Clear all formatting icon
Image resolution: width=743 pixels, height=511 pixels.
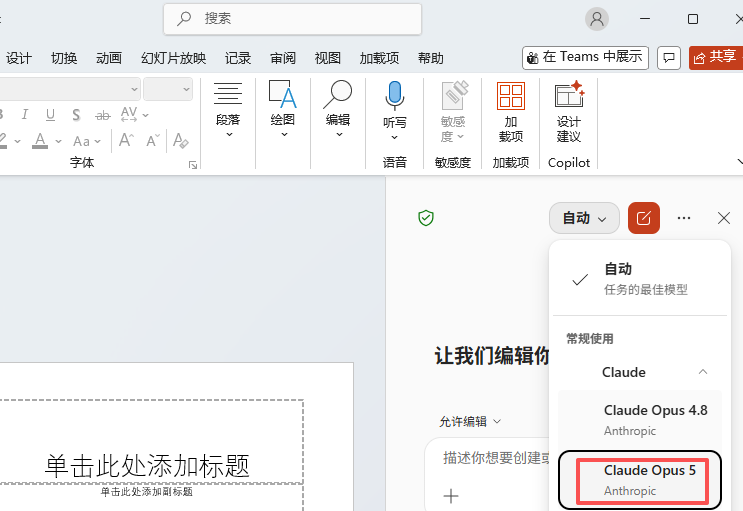point(181,140)
